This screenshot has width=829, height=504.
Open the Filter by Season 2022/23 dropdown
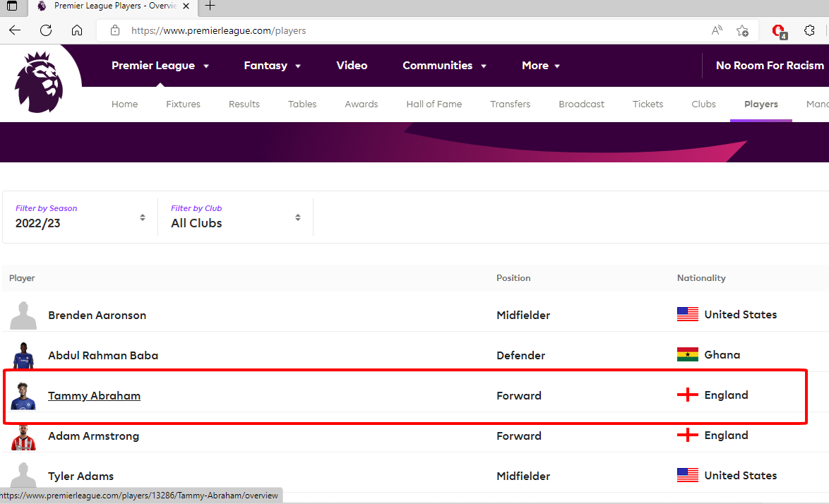80,217
